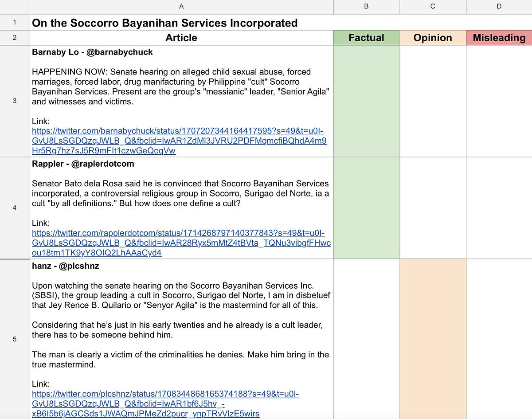Select column B header
The width and height of the screenshot is (532, 419).
[x=367, y=6]
